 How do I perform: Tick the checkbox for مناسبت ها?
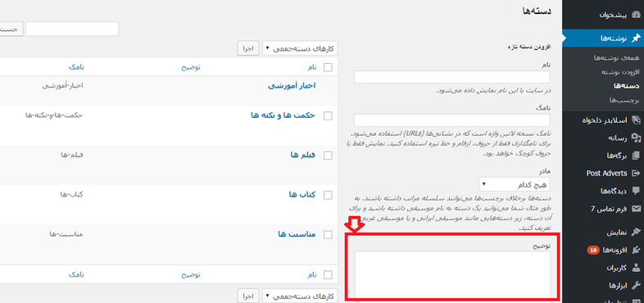328,234
